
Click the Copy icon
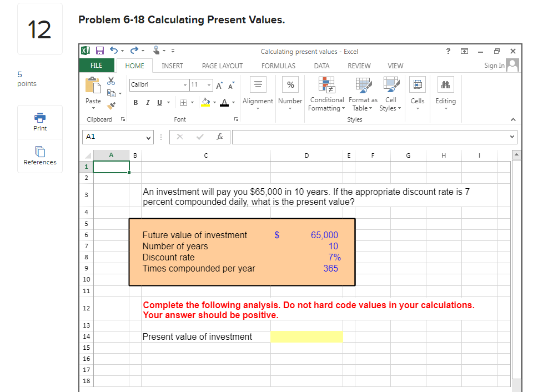coord(110,92)
